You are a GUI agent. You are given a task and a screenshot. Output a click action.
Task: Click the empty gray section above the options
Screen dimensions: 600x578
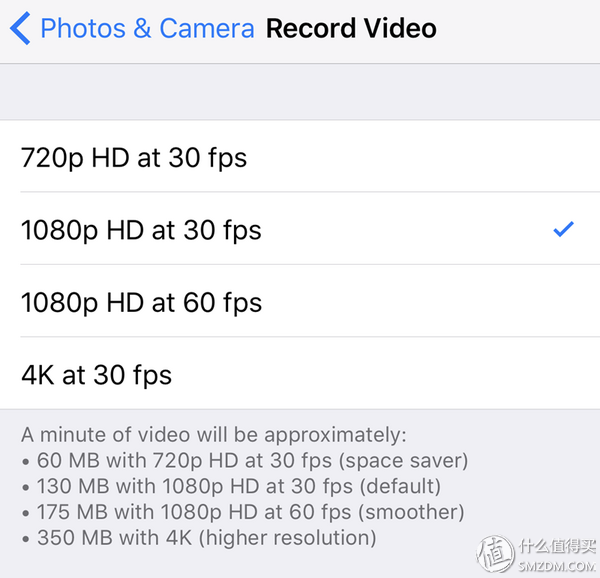[300, 92]
